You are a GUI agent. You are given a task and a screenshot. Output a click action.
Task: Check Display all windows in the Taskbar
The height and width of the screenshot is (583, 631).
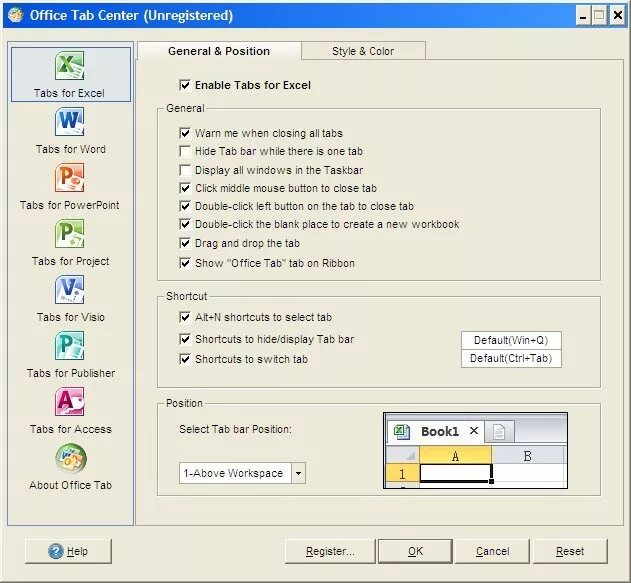[185, 170]
